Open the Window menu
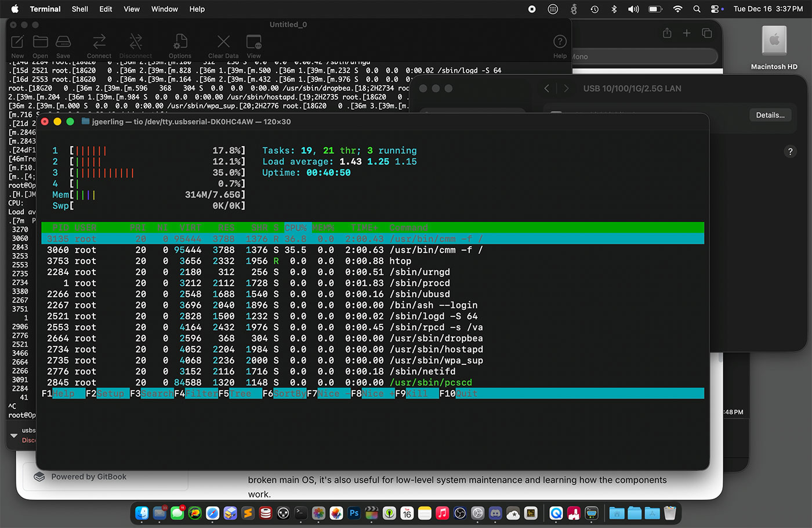The width and height of the screenshot is (812, 528). coord(165,9)
